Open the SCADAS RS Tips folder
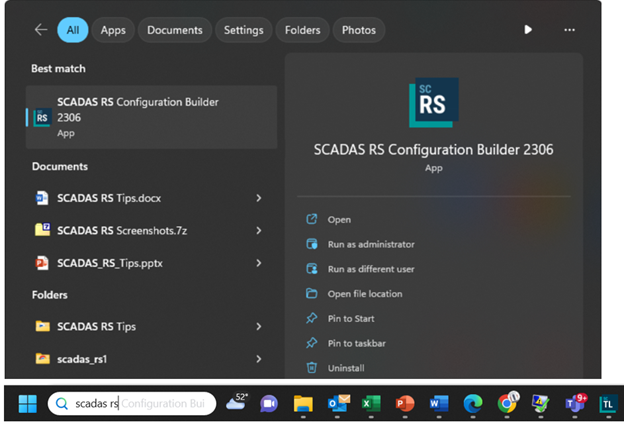 (x=96, y=326)
